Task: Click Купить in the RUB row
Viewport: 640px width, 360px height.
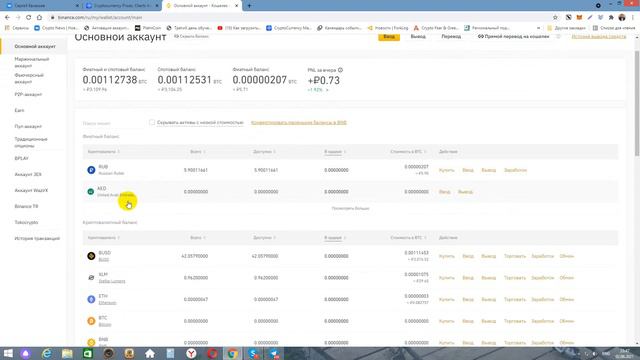Action: (x=447, y=170)
